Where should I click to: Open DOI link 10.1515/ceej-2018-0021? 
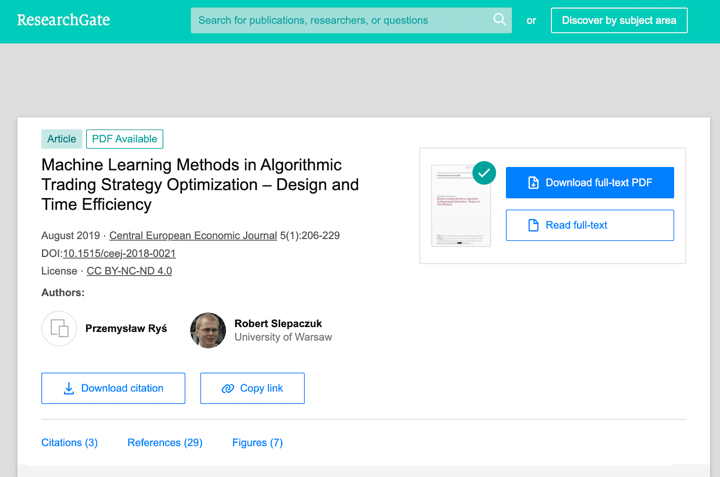(119, 253)
